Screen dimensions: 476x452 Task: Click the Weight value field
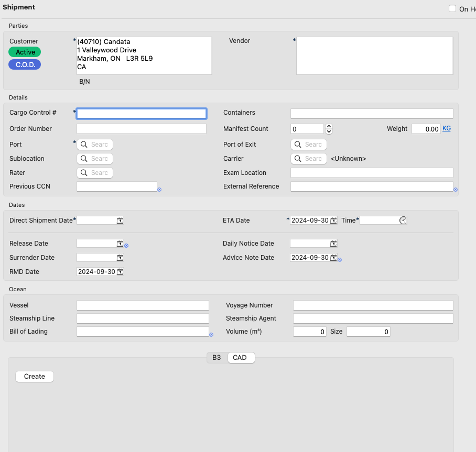pyautogui.click(x=426, y=129)
